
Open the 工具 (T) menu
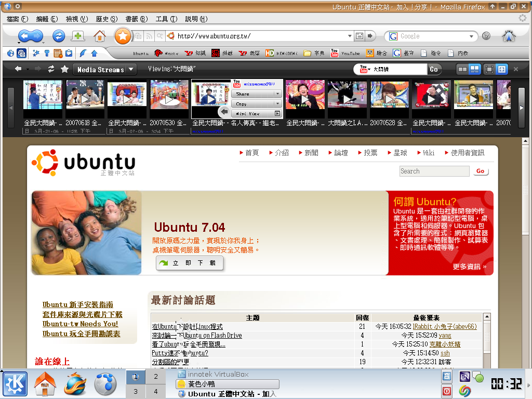coord(166,19)
